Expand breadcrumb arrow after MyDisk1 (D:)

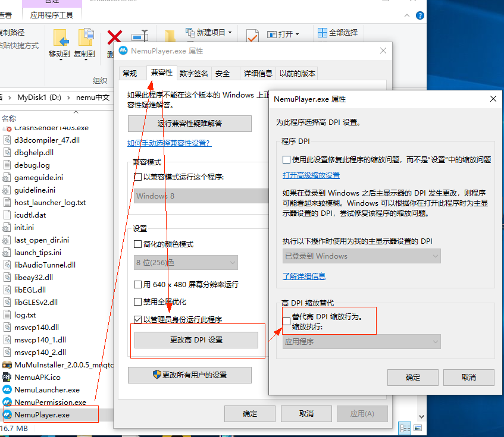68,98
